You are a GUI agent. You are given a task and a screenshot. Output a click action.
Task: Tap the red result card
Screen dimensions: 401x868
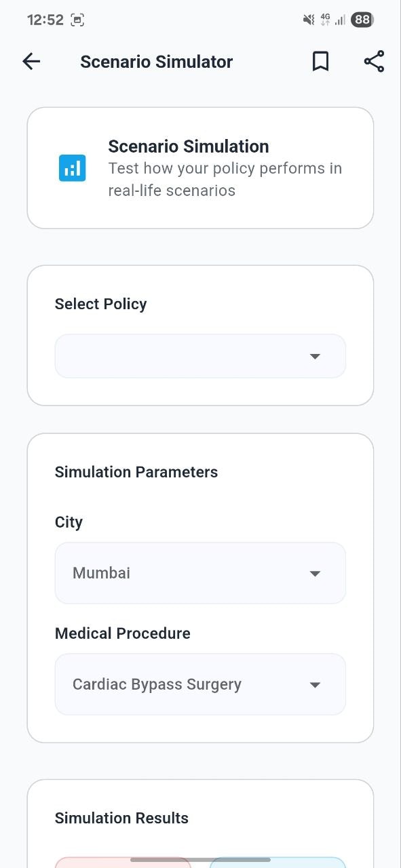pos(123,863)
